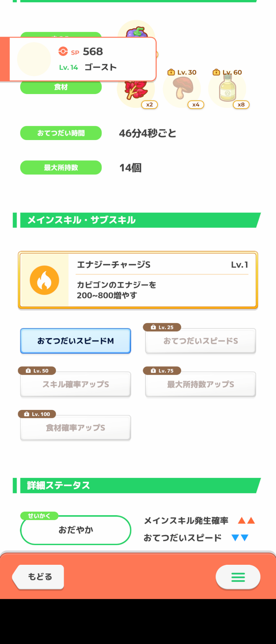Tap the locked おてつだいスピードS subskill
This screenshot has height=644, width=276.
click(x=200, y=341)
